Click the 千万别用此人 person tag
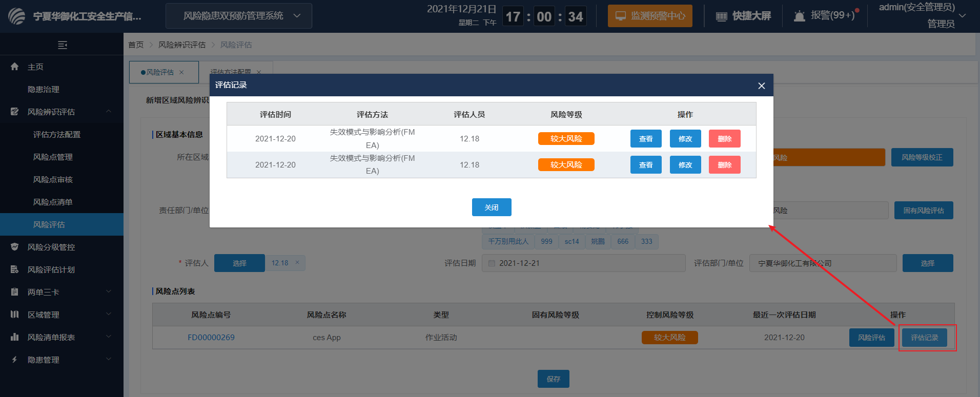980x397 pixels. pos(508,241)
